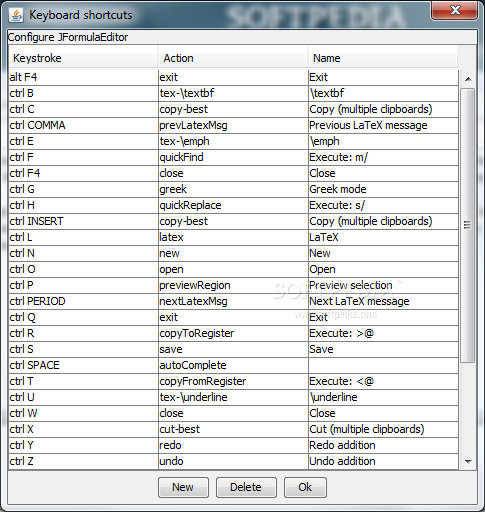Select the alt F4 keystroke cell
Screen dimensions: 485x512
point(83,77)
